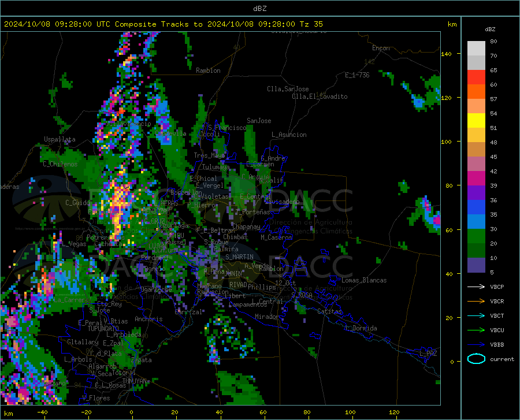
Task: Click the Clla.SanJose map label
Action: tap(288, 89)
